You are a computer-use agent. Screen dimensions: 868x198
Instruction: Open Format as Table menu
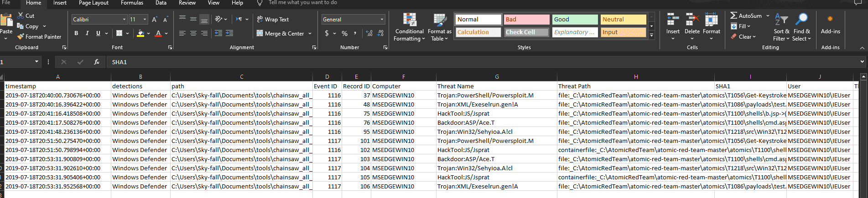[439, 27]
